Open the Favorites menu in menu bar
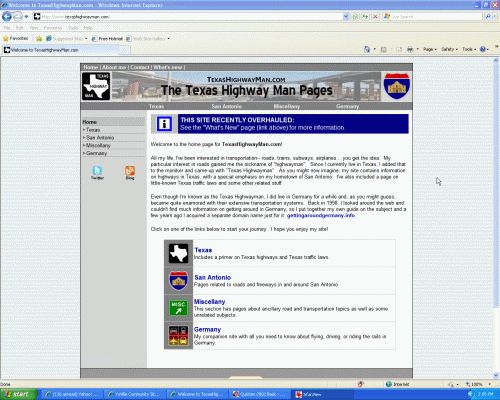 point(53,28)
